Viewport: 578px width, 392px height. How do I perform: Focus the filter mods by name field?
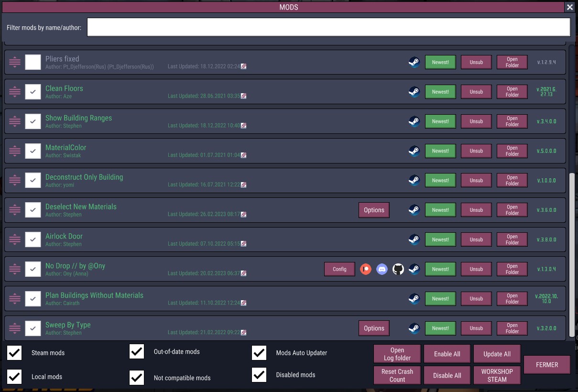(328, 27)
